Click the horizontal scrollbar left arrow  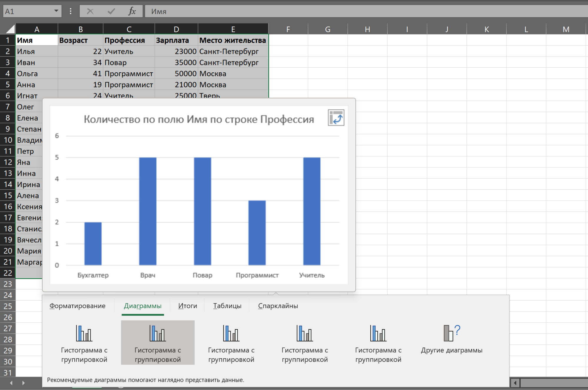[x=515, y=383]
